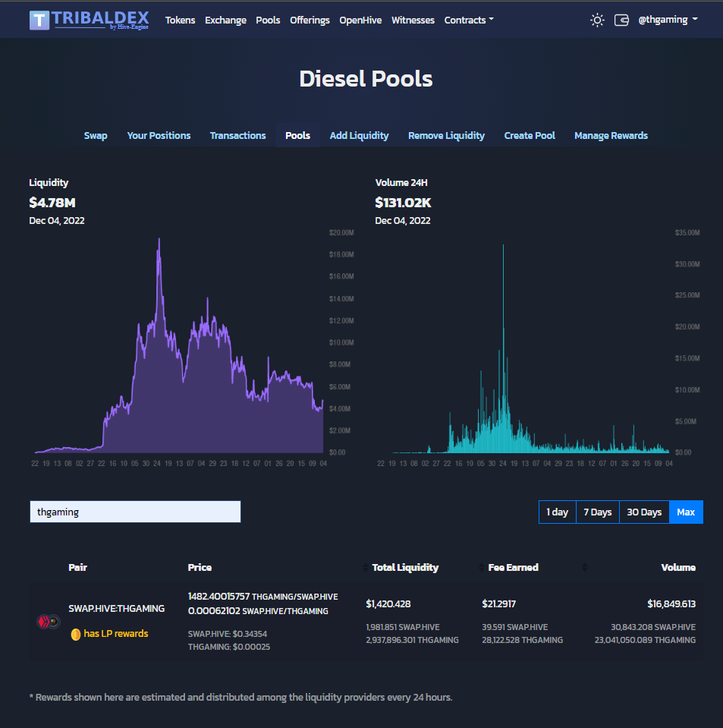Set chart range to 30 Days
The width and height of the screenshot is (723, 728).
coord(644,512)
